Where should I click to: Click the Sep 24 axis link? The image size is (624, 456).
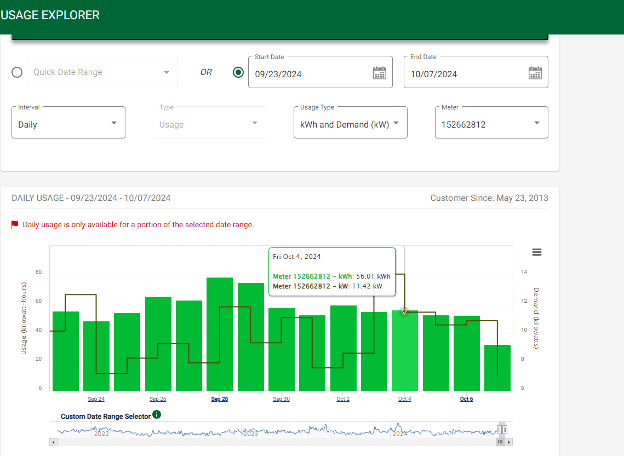(96, 399)
